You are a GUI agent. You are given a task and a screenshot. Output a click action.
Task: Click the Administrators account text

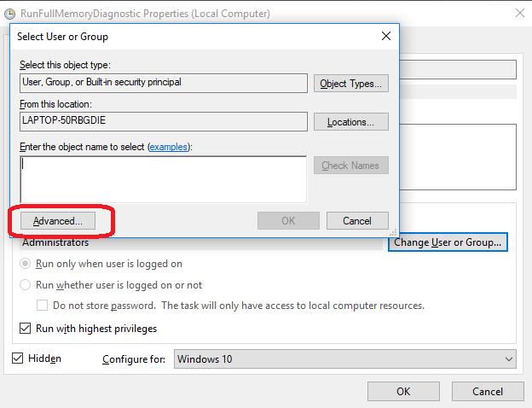coord(55,242)
